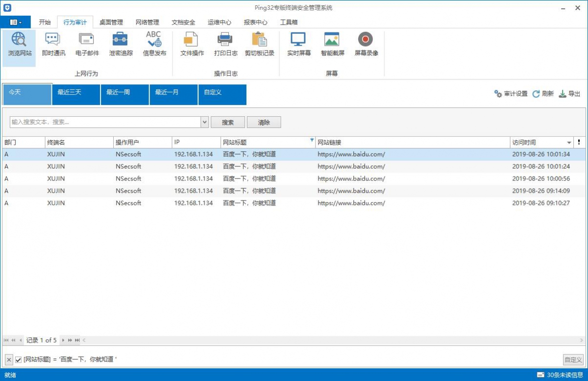This screenshot has width=588, height=381.
Task: Switch to the 工具箱 tab
Action: (x=289, y=22)
